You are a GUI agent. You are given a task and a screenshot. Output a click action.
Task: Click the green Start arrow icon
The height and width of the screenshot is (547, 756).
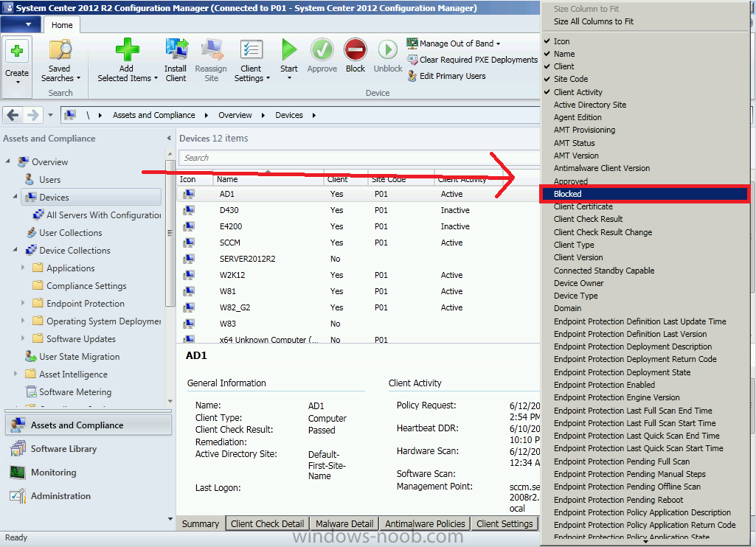[x=289, y=49]
